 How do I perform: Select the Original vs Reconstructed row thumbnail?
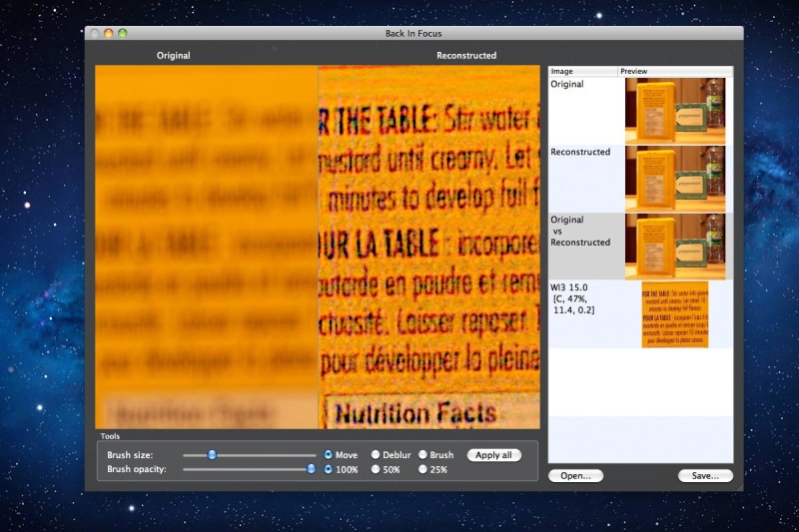(675, 247)
